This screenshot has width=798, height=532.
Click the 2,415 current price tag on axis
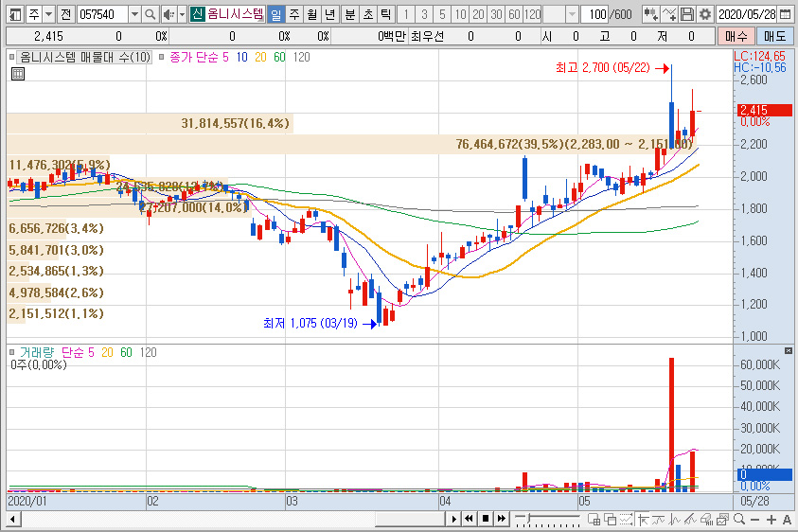(x=765, y=110)
